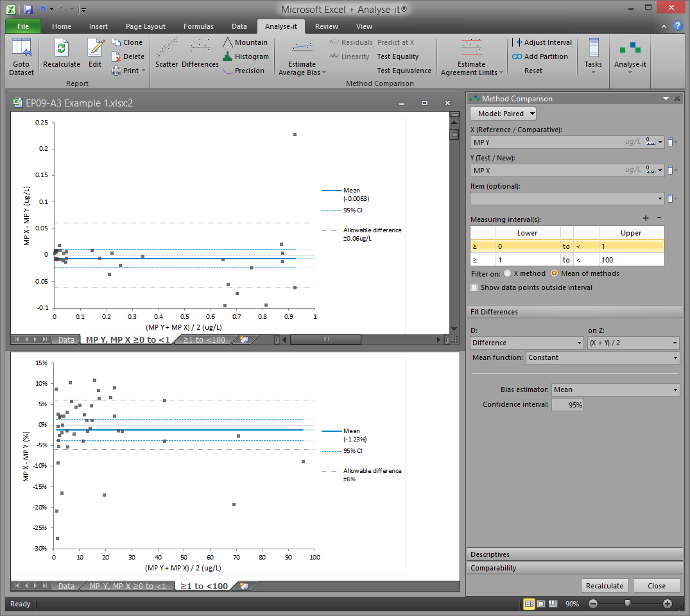Image resolution: width=690 pixels, height=616 pixels.
Task: Select 'MP Y, MP X ≥0 to <1' tab in lower window
Action: [x=128, y=586]
